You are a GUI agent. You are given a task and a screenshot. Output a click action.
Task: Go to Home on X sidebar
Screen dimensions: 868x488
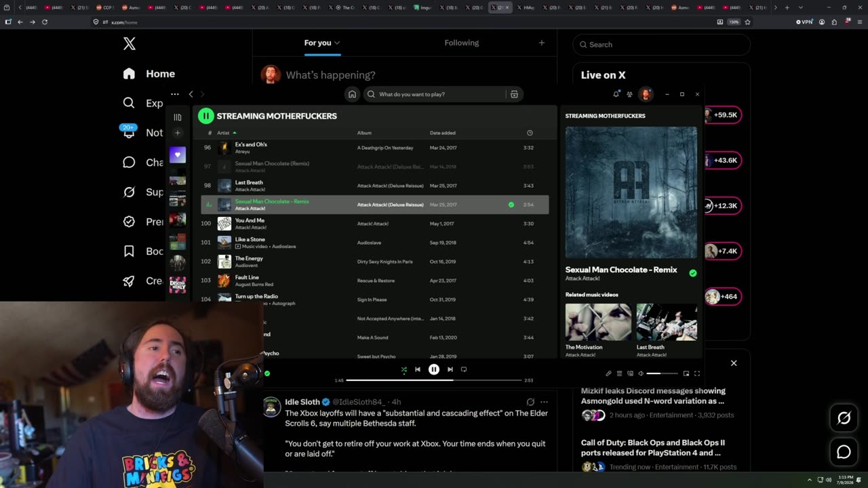[149, 74]
